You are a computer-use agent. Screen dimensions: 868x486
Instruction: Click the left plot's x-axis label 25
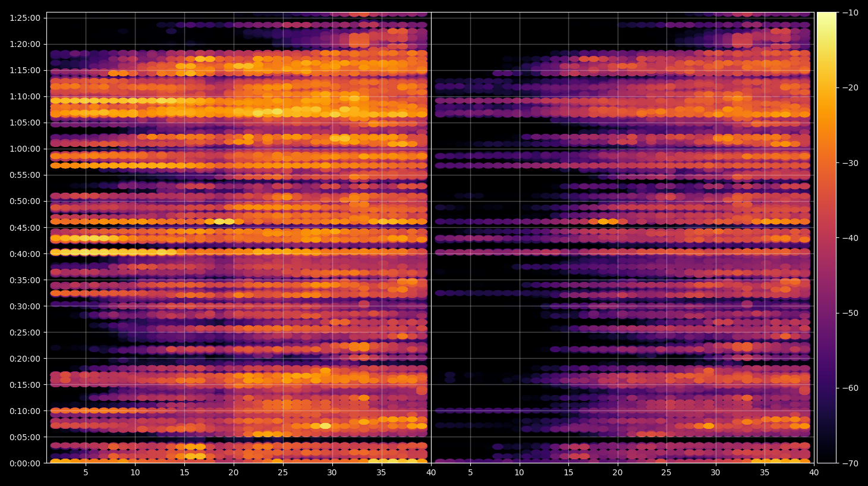pyautogui.click(x=282, y=473)
